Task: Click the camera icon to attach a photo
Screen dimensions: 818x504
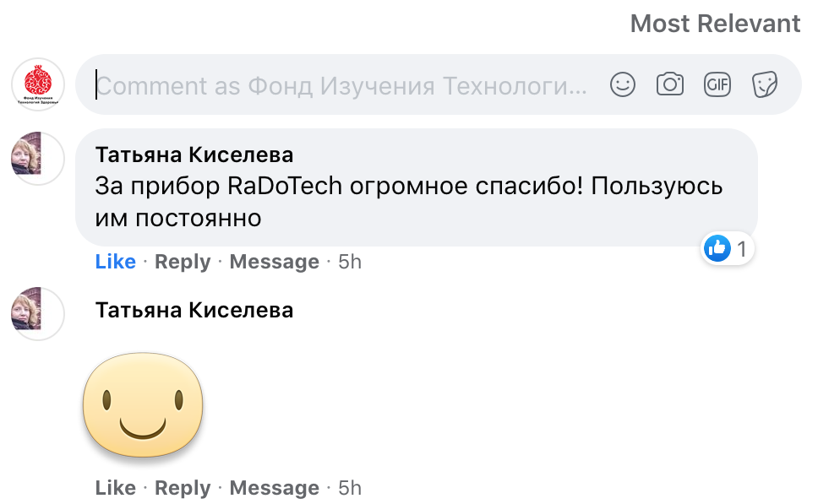Action: [670, 84]
